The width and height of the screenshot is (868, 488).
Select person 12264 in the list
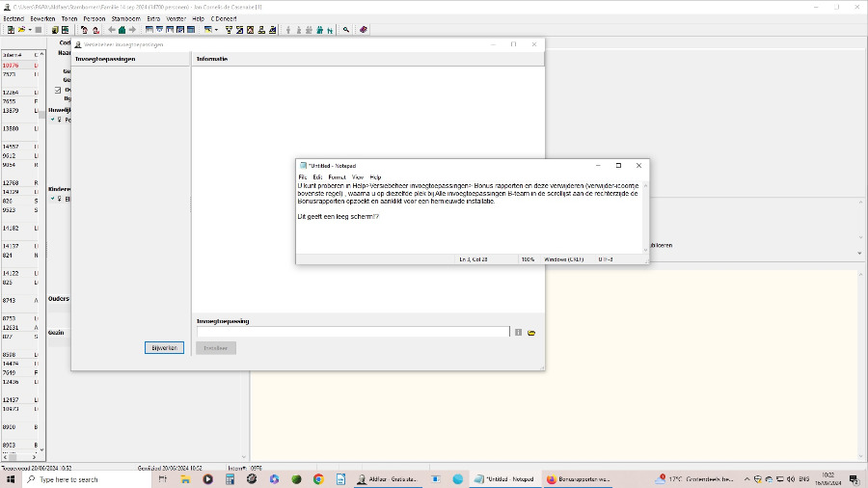[x=10, y=93]
